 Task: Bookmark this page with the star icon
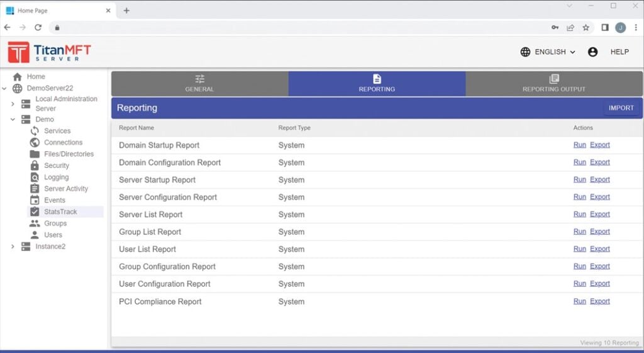coord(586,28)
